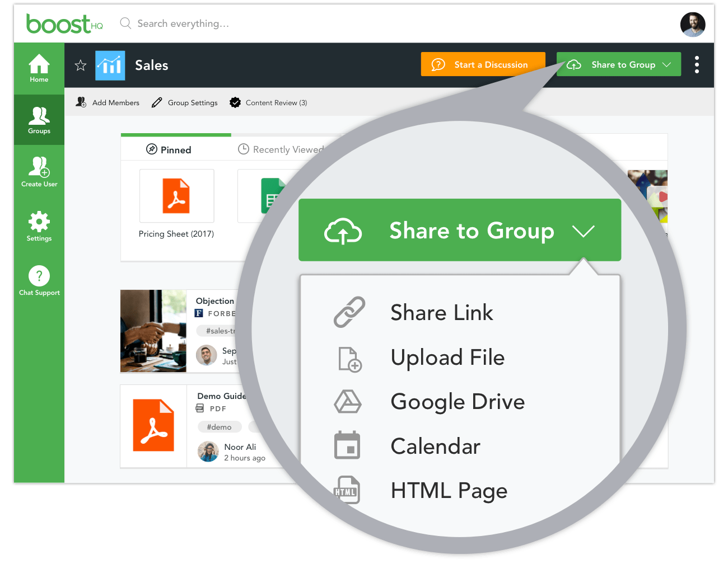This screenshot has height=564, width=728.
Task: Go to Home in the sidebar
Action: 39,68
